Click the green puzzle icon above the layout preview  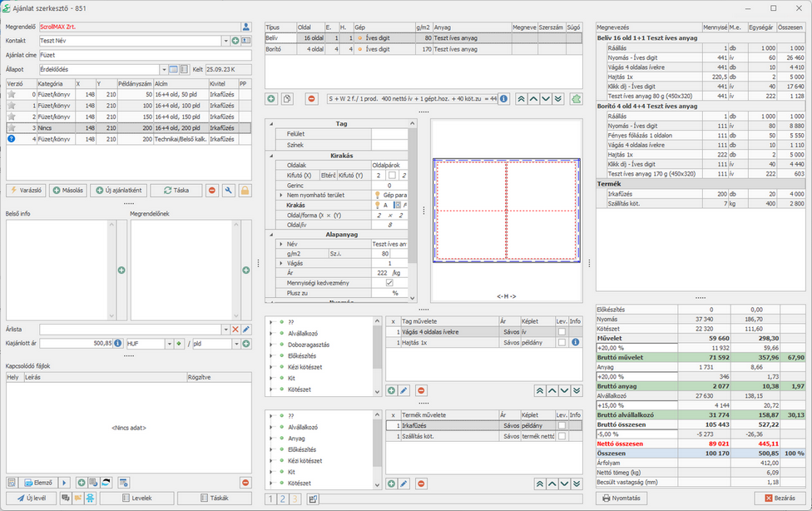point(577,98)
